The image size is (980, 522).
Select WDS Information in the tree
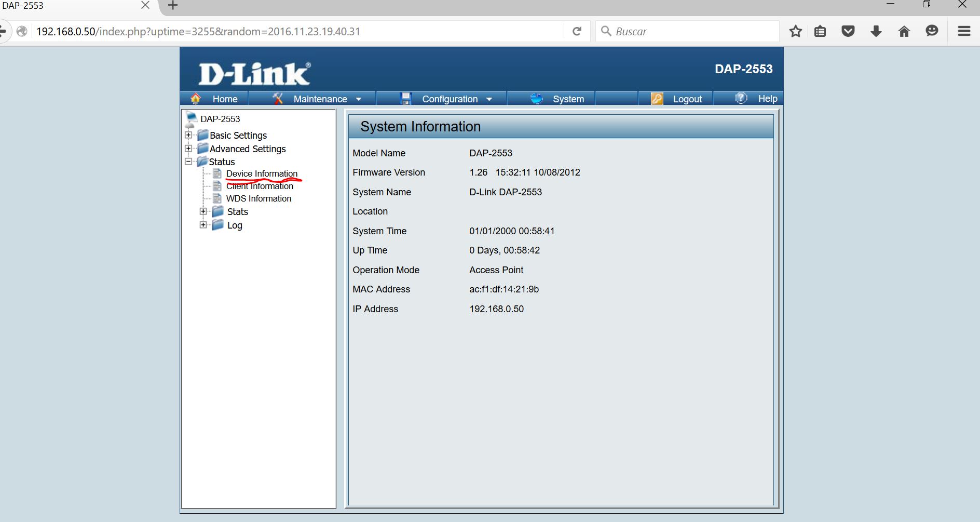click(258, 198)
